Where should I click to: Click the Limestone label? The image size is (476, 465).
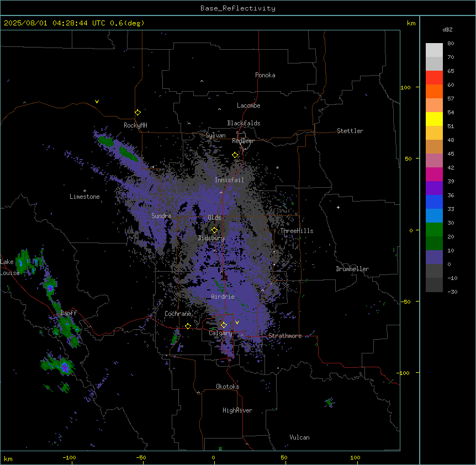(84, 197)
